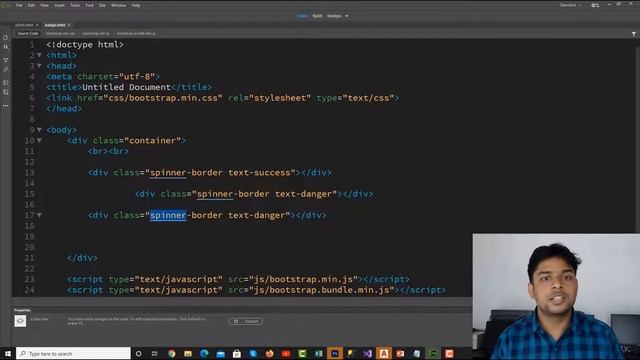
Task: Collapse the head tag at line 3
Action: point(39,66)
